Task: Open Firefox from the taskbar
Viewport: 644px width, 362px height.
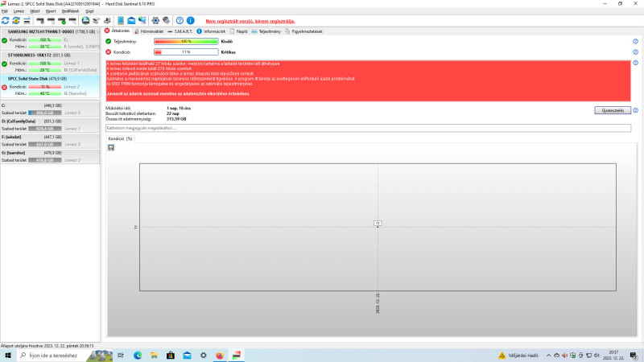Action: coord(220,356)
